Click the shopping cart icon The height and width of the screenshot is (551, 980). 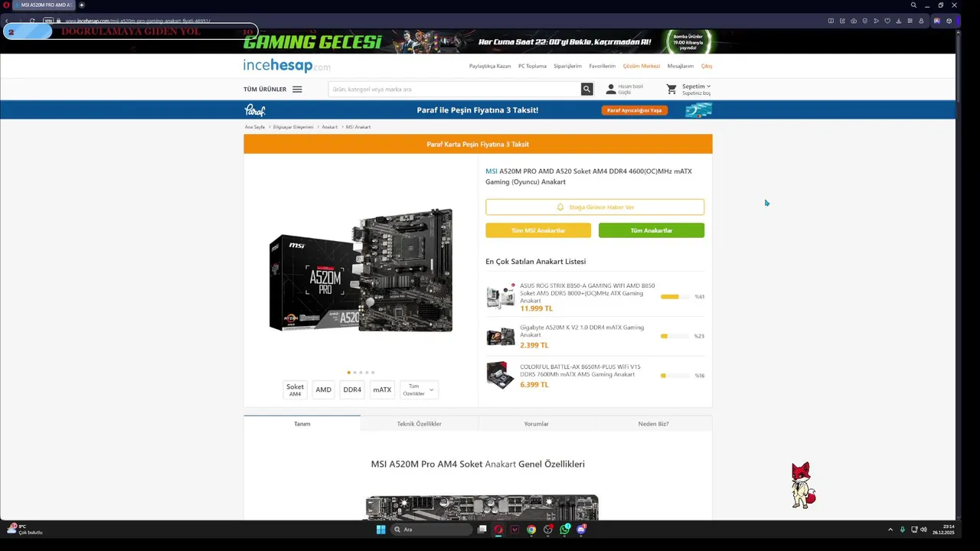click(x=671, y=90)
